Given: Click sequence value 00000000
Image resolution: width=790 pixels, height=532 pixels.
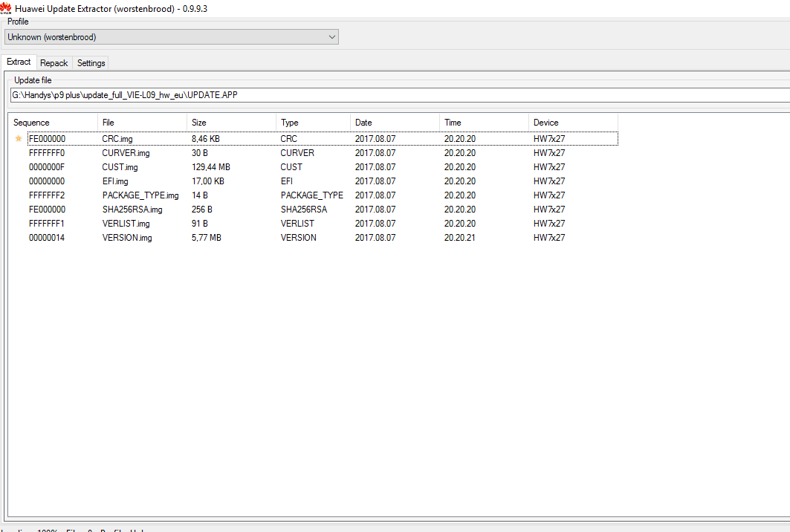Looking at the screenshot, I should [x=47, y=181].
